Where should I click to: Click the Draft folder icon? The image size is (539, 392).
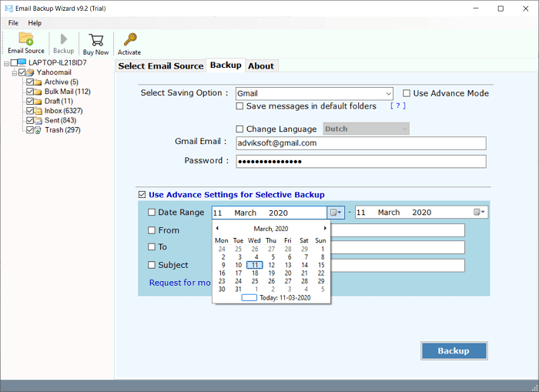coord(38,102)
